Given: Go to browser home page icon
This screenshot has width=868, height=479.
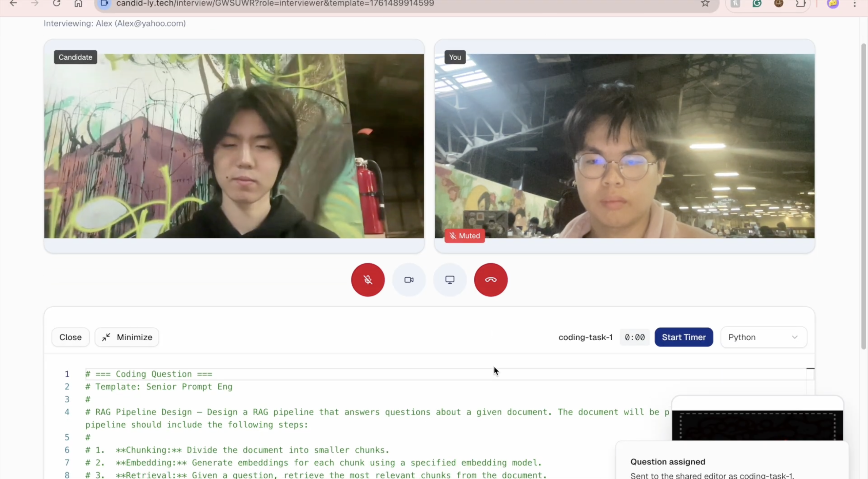Looking at the screenshot, I should point(78,3).
